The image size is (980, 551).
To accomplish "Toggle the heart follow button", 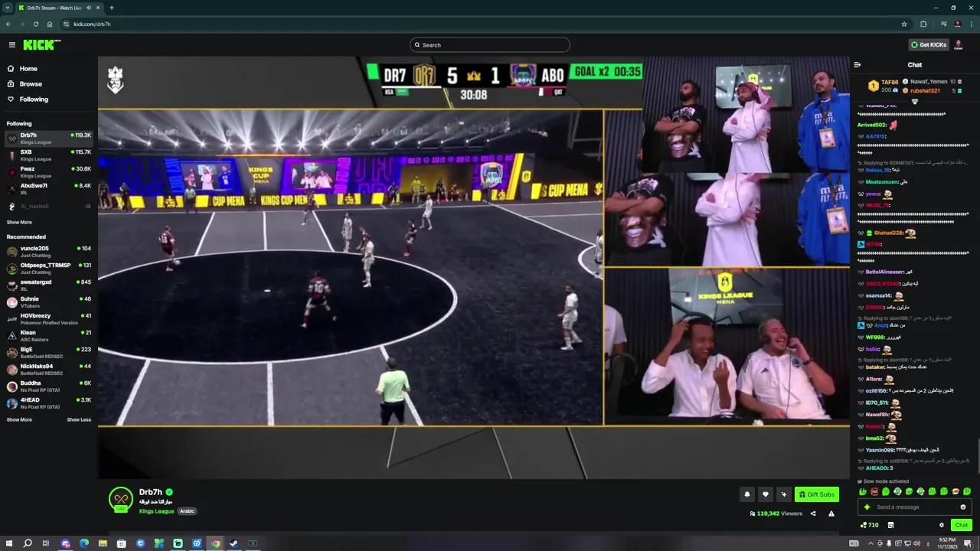I will pyautogui.click(x=765, y=494).
